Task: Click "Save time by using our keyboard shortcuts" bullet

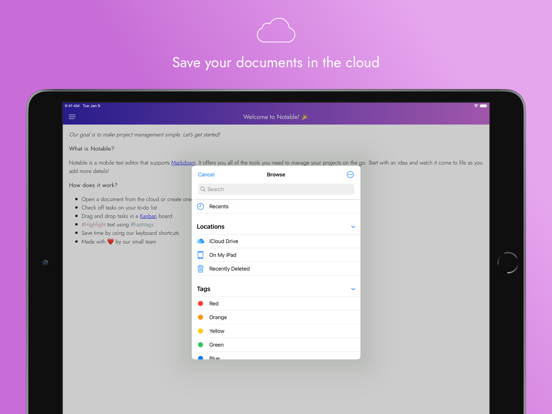Action: [x=130, y=233]
